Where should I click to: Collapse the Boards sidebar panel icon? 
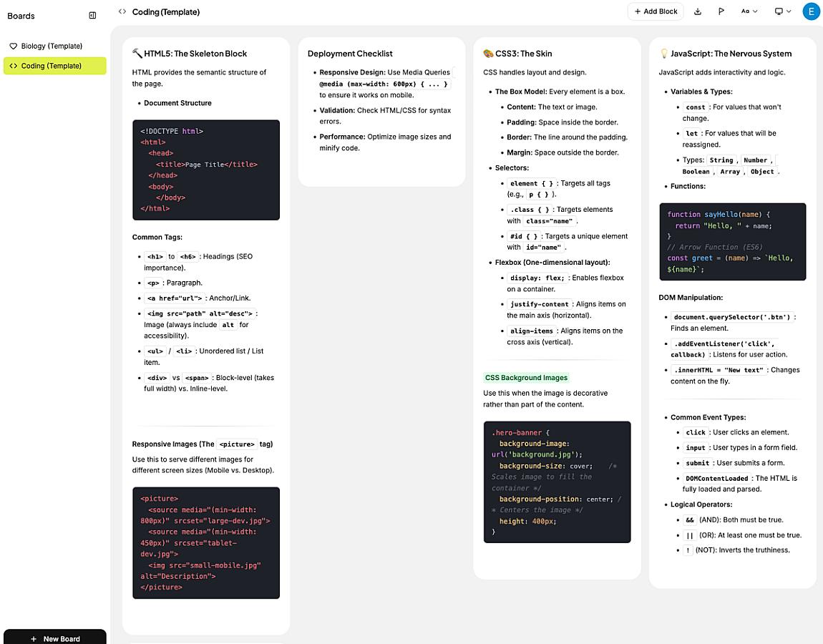click(x=92, y=16)
